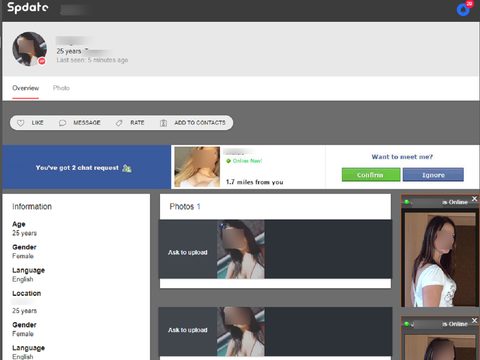
Task: Click the speech bubble Message icon
Action: (x=62, y=123)
